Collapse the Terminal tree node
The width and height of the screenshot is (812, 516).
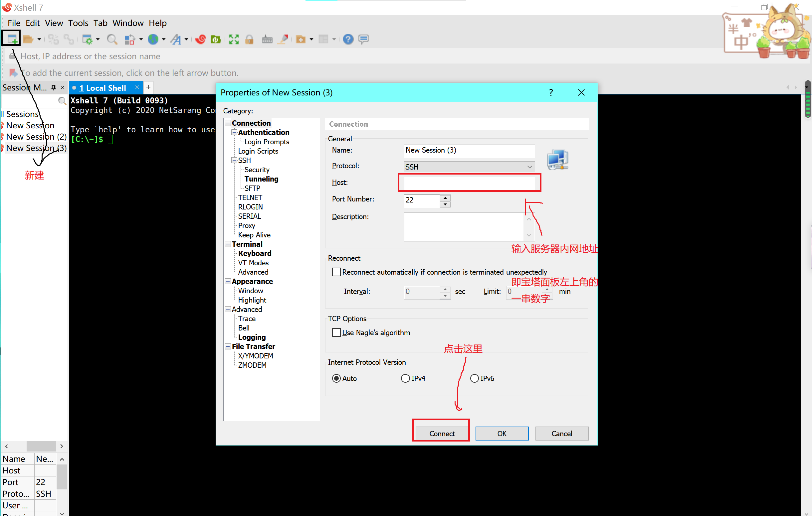pos(228,244)
